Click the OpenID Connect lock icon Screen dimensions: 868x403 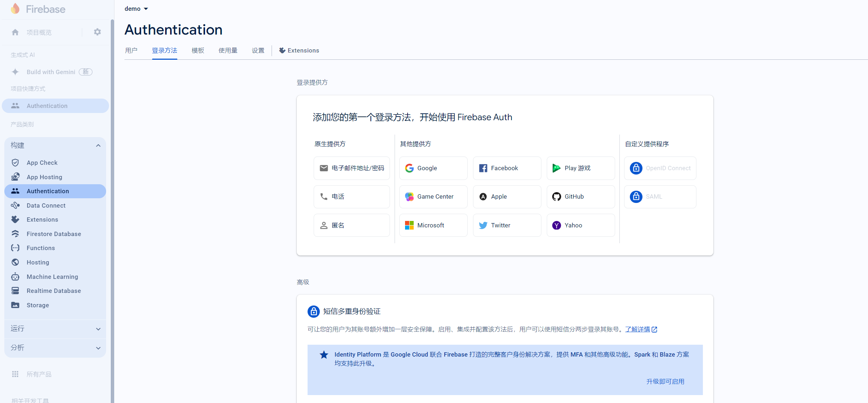(636, 168)
